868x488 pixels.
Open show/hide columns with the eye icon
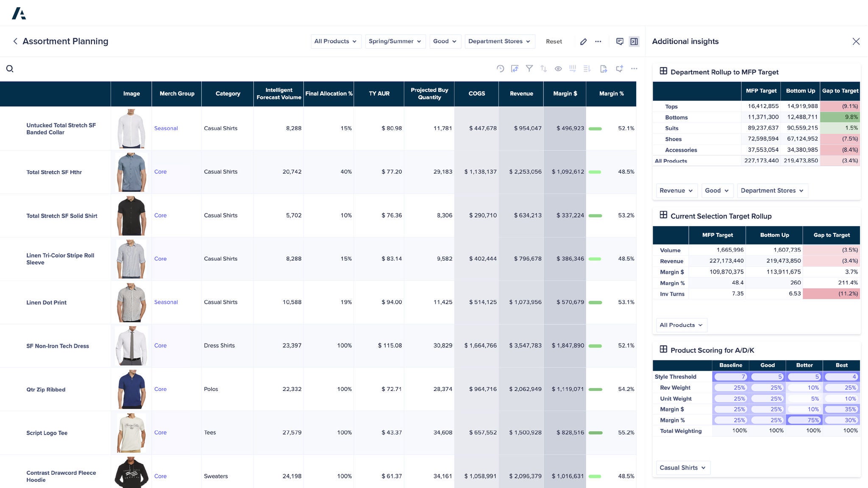[558, 68]
